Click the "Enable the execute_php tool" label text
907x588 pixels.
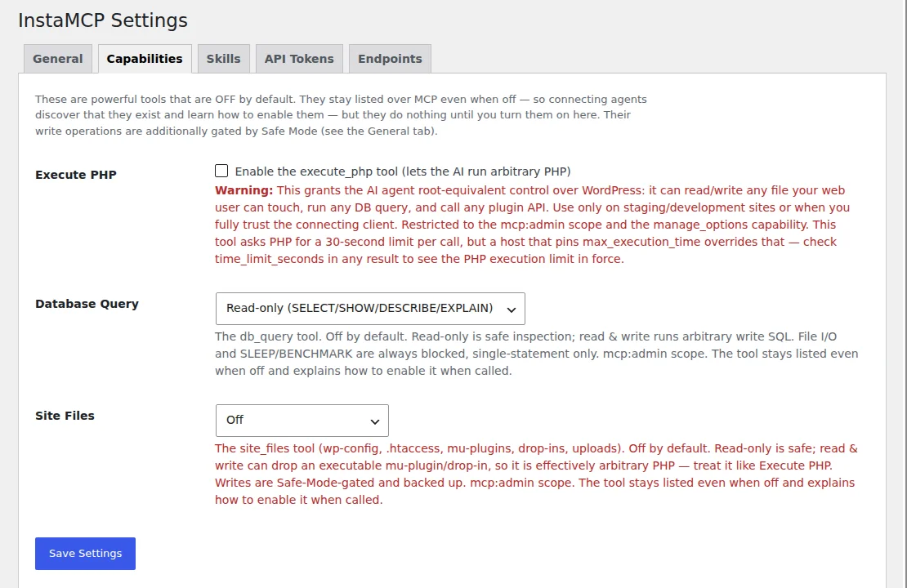coord(403,171)
